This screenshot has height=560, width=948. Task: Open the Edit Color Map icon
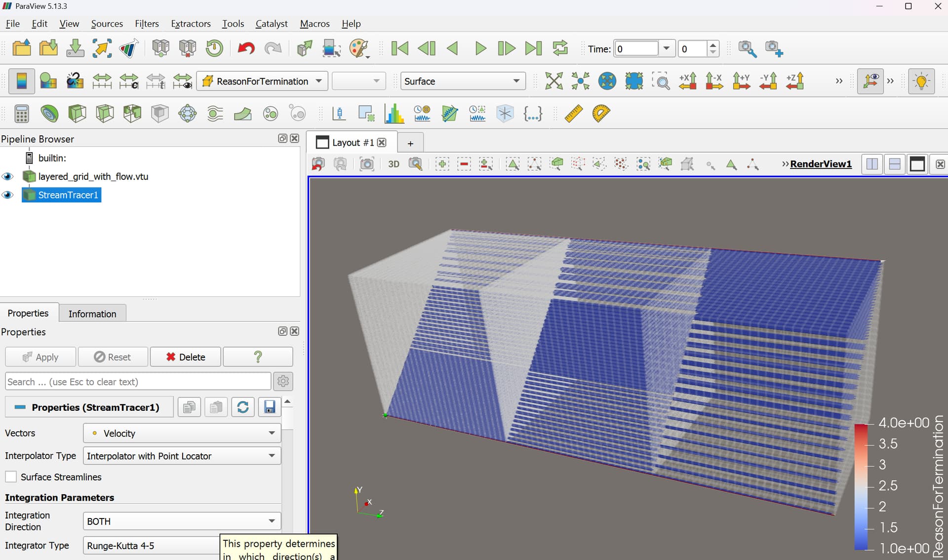click(48, 81)
